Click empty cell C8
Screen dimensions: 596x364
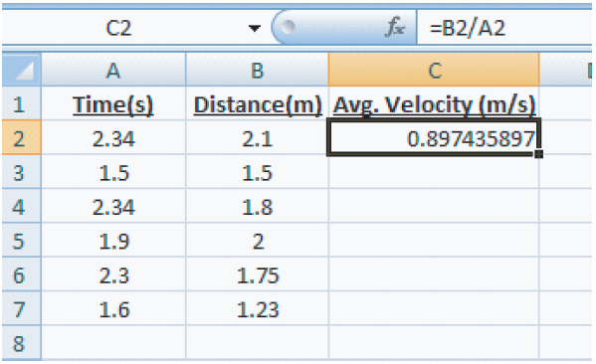click(434, 343)
